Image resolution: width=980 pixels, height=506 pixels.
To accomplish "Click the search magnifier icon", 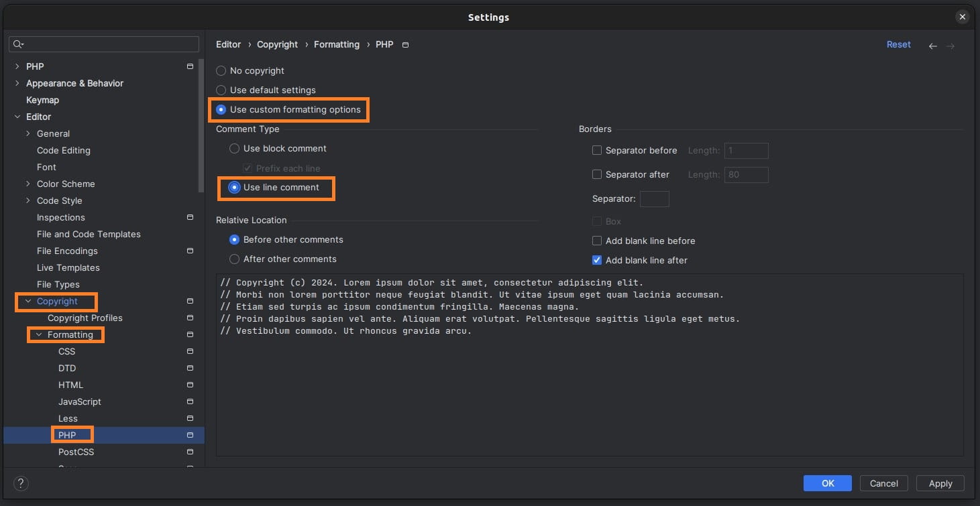I will (x=18, y=44).
